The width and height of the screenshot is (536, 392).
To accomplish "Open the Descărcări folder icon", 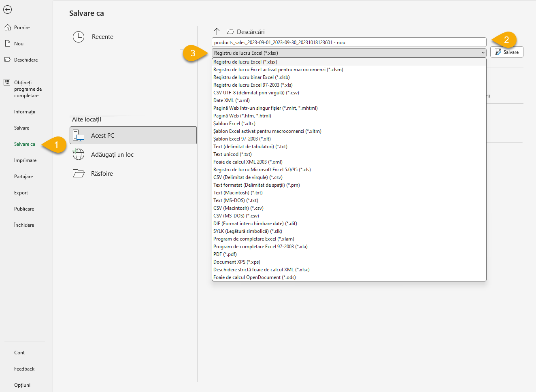I will pos(230,31).
